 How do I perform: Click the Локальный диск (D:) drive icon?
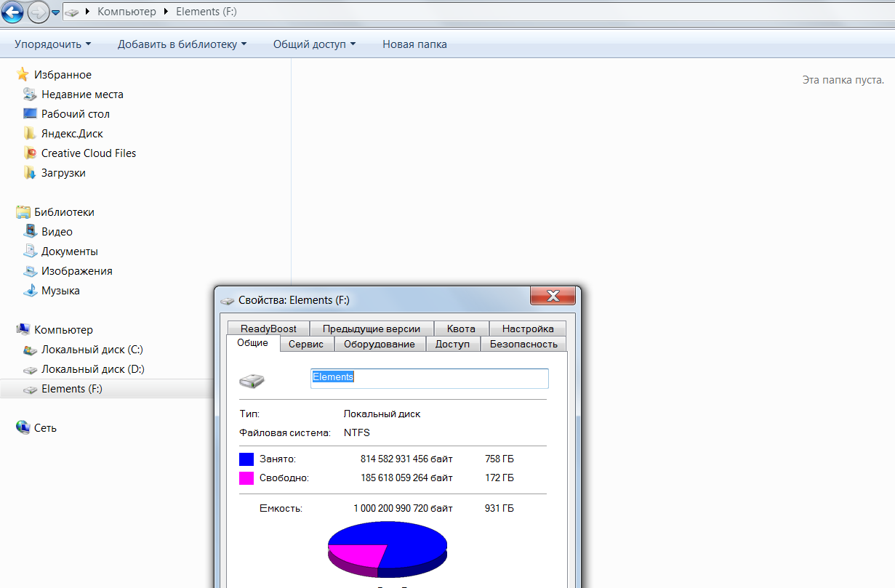click(x=30, y=369)
